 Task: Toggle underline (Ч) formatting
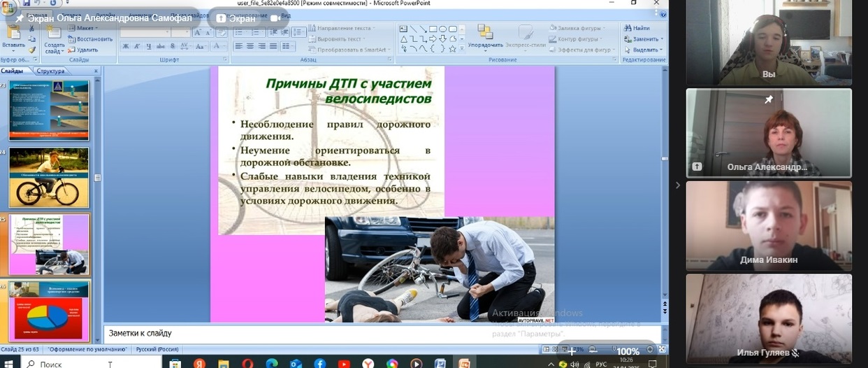pos(149,46)
